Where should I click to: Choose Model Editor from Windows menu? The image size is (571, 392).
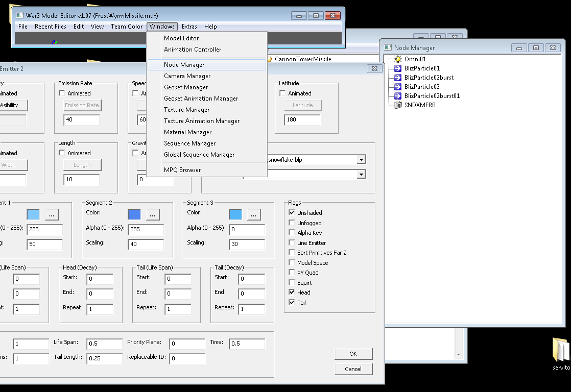pyautogui.click(x=207, y=38)
